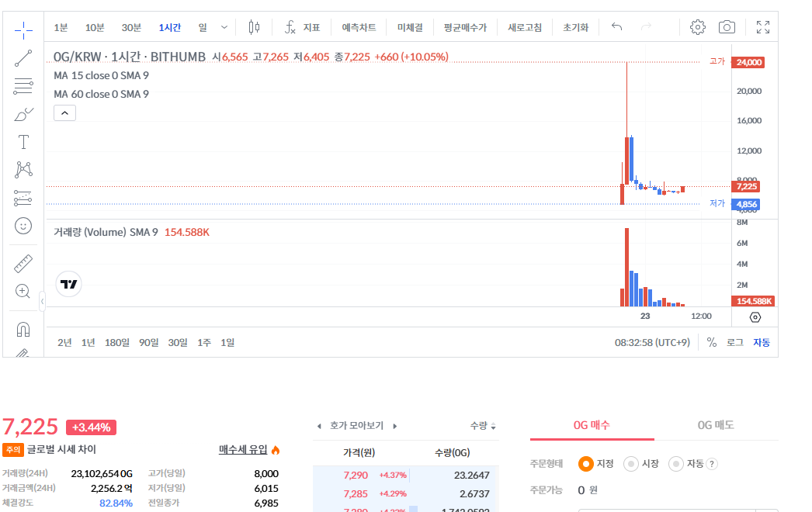Select the text annotation tool
Viewport: 812px width, 512px height.
coord(23,142)
